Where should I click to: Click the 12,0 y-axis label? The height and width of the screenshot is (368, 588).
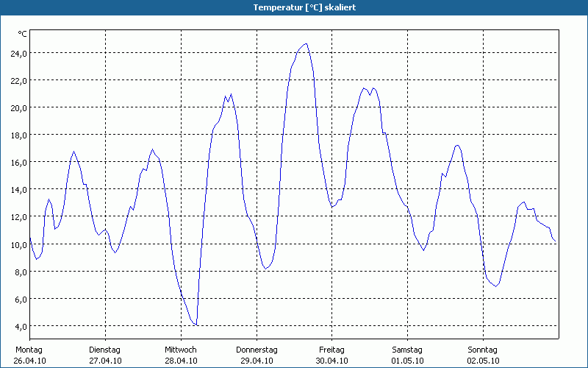click(x=18, y=217)
